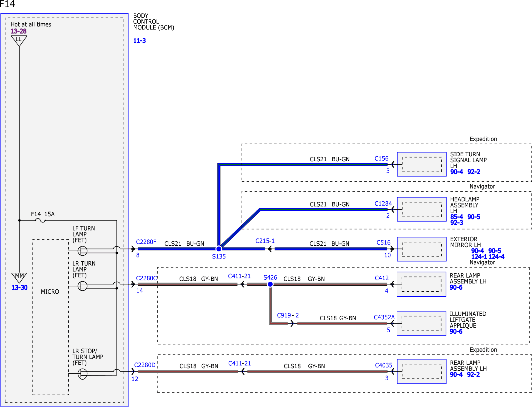Open connector C2280D label
532x407 pixels.
145,365
